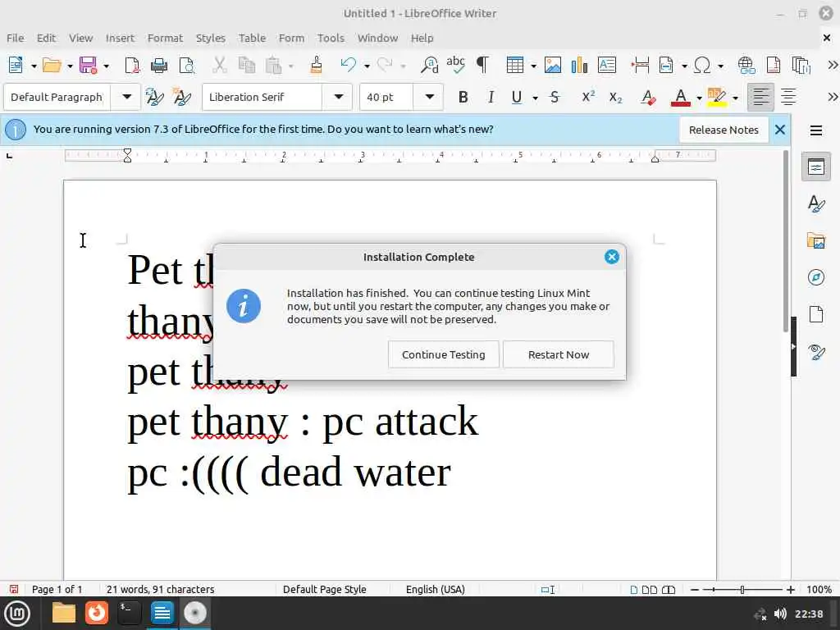Insert an image

pyautogui.click(x=552, y=66)
